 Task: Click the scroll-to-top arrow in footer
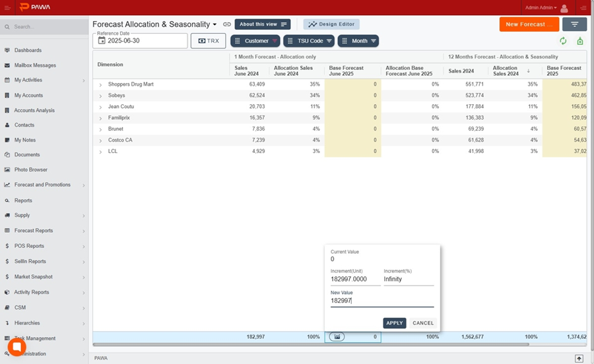point(579,358)
